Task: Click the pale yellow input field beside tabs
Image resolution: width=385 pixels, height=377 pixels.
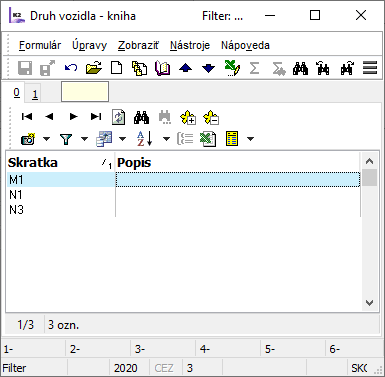Action: 85,91
